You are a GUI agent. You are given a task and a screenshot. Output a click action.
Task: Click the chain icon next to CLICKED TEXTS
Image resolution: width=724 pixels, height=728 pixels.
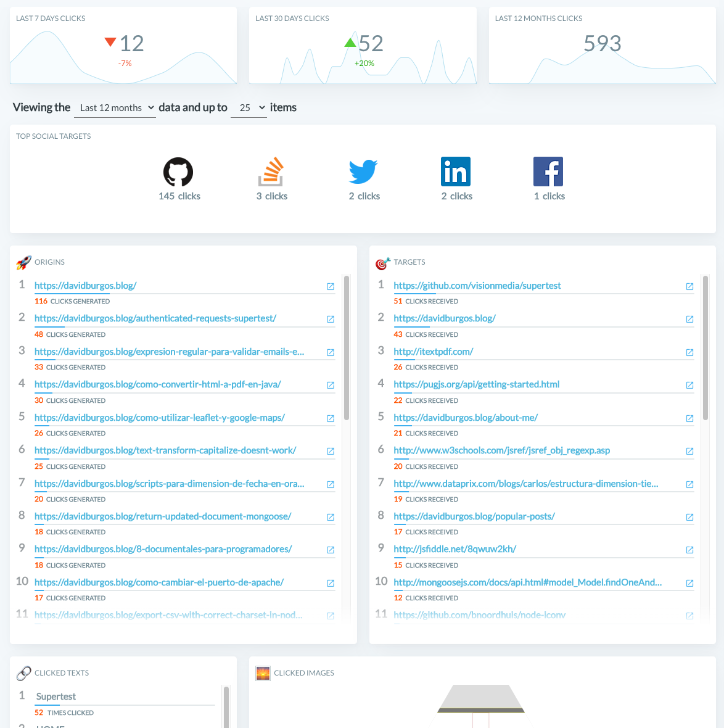click(23, 673)
